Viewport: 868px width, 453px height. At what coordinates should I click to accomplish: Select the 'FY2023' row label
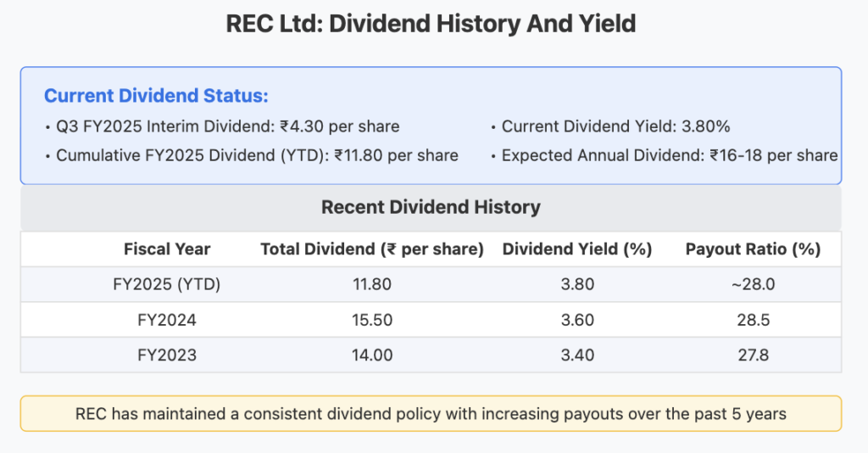tap(167, 355)
